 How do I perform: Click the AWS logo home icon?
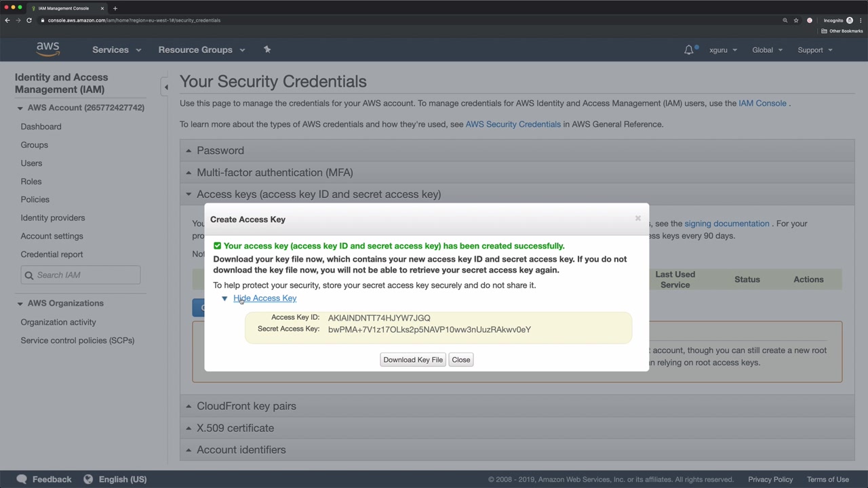click(x=47, y=49)
